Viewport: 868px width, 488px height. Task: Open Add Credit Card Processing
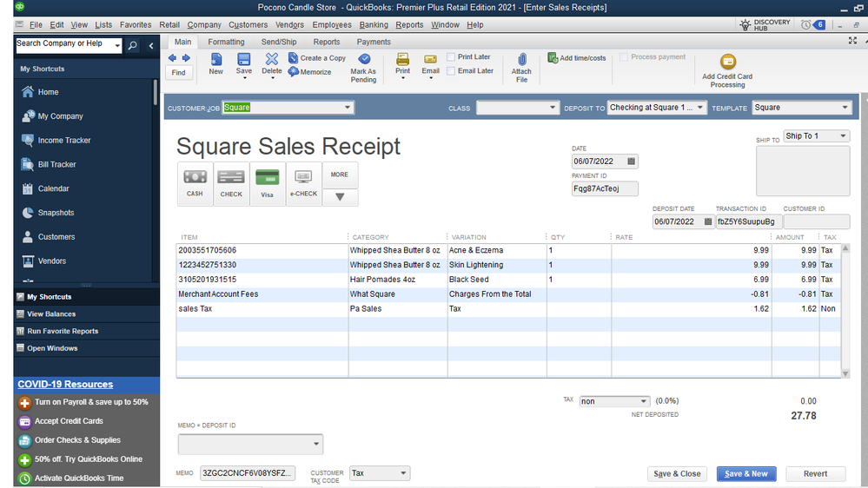click(x=727, y=63)
